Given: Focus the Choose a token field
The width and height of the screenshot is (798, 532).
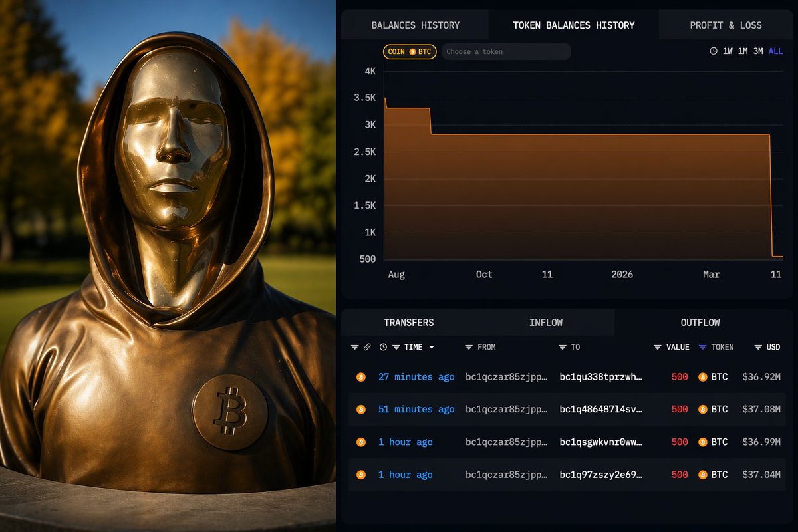Looking at the screenshot, I should (506, 51).
